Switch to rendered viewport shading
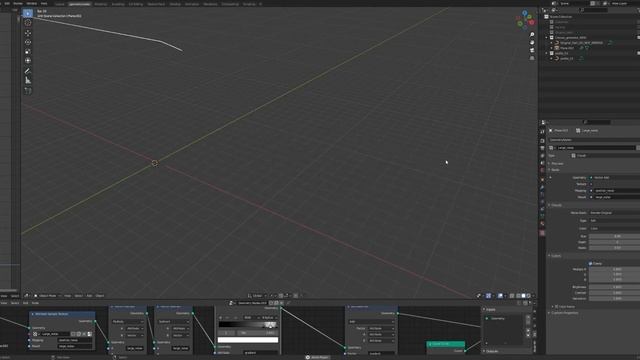The height and width of the screenshot is (360, 640). coord(529,296)
